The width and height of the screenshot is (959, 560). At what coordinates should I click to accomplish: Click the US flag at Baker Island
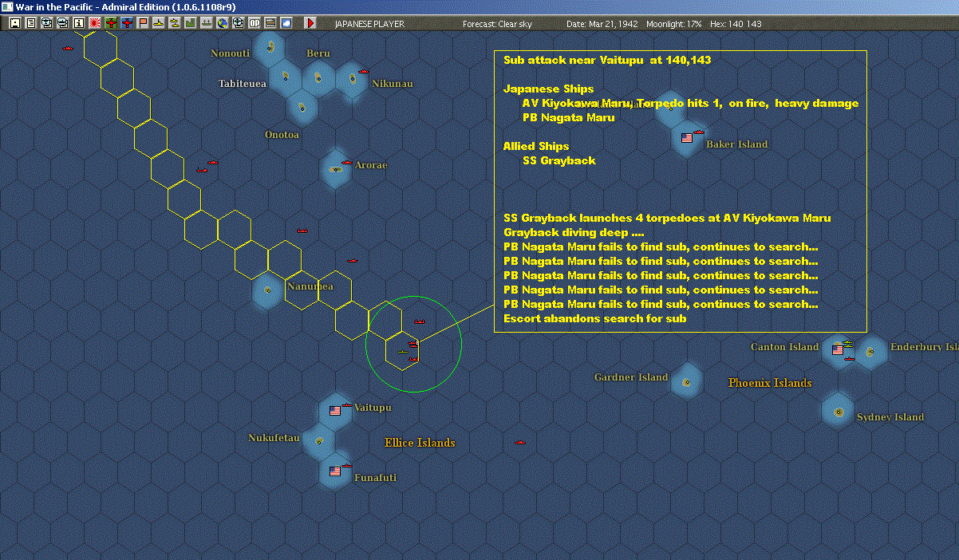(x=687, y=137)
